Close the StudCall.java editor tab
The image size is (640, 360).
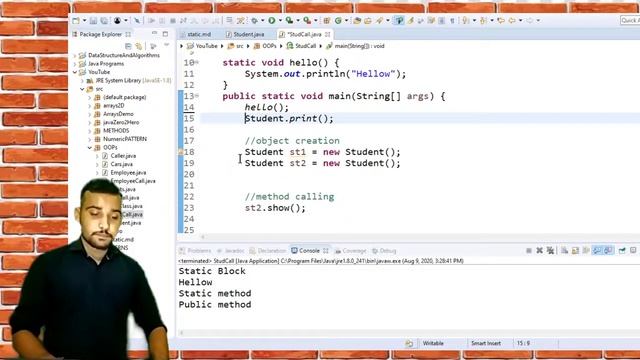327,34
